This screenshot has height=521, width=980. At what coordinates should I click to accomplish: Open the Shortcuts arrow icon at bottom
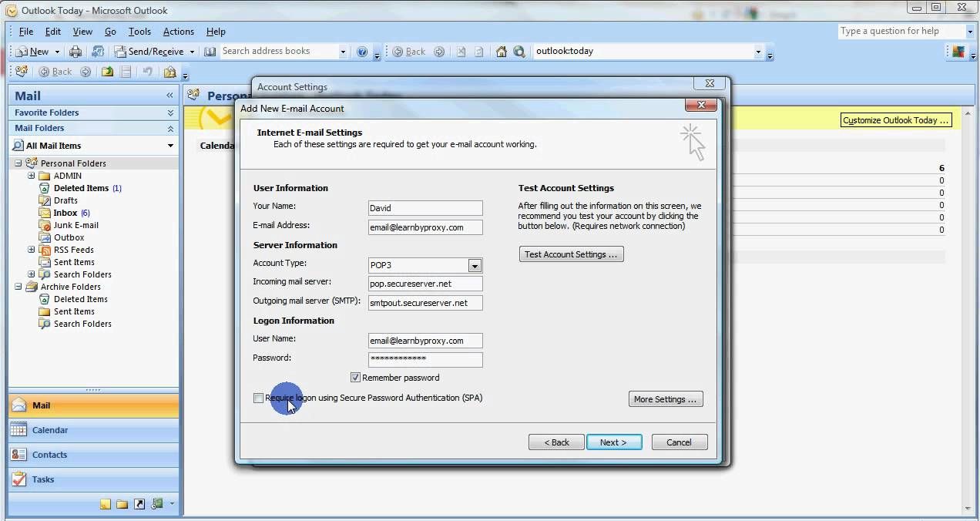[139, 504]
